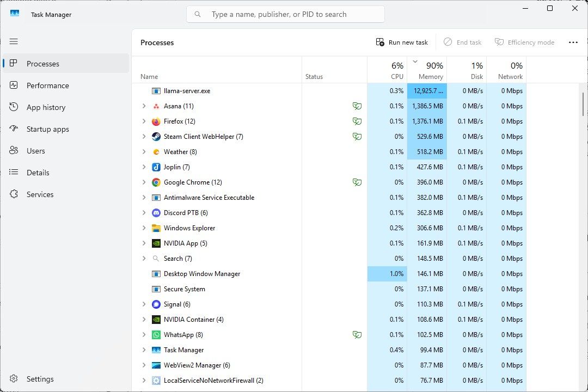This screenshot has height=392, width=588.
Task: Click the efficiency leaf icon for WhatsApp
Action: point(357,335)
